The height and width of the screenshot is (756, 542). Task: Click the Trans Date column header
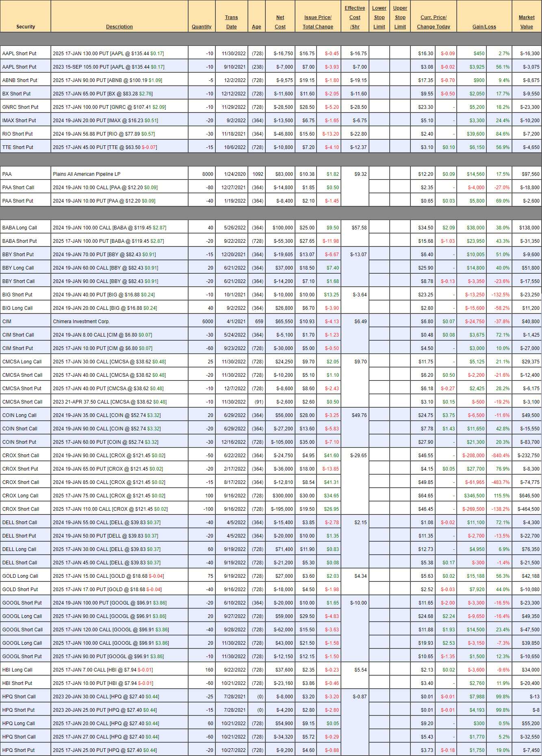(x=231, y=22)
